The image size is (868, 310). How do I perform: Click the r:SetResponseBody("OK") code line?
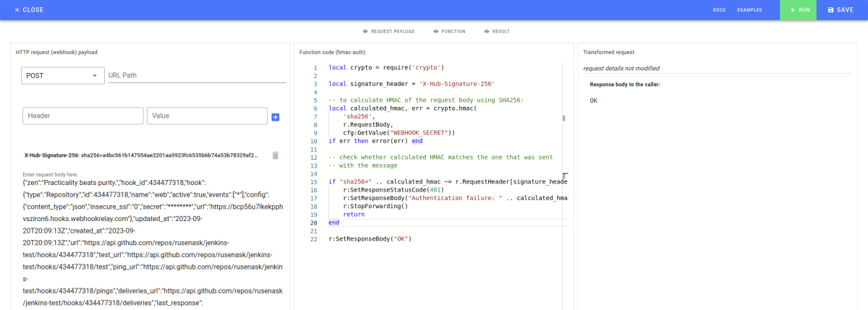point(370,238)
